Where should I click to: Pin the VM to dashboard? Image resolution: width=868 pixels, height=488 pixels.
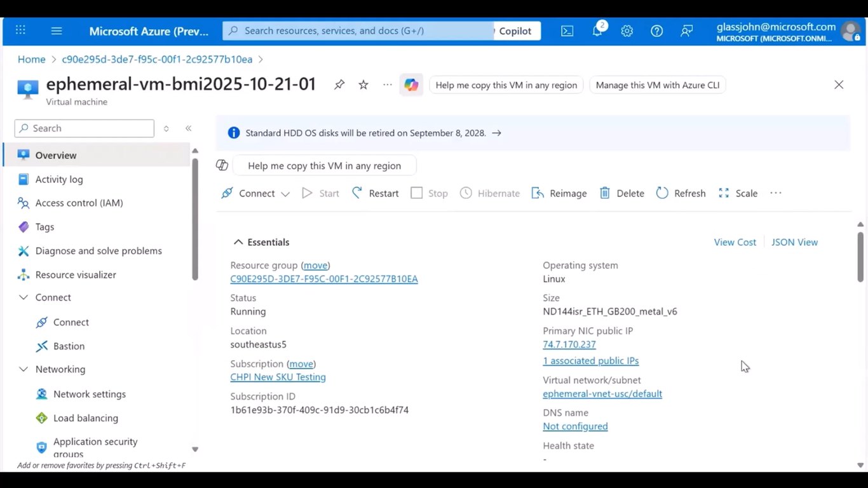pos(339,85)
